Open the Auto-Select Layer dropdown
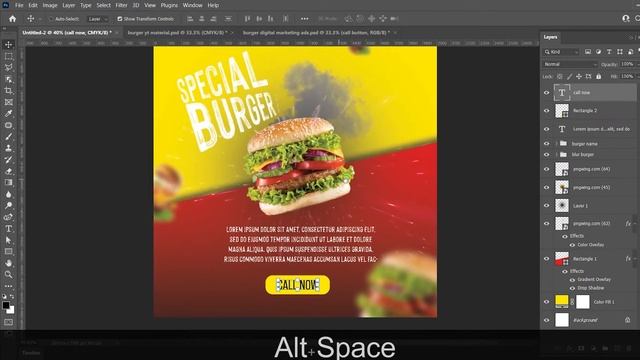640x360 pixels. tap(98, 19)
